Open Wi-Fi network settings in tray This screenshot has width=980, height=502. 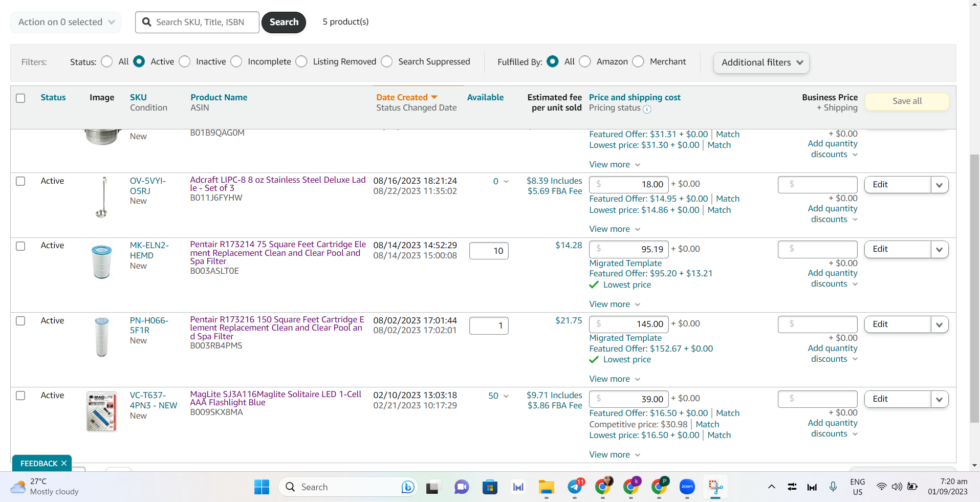(881, 487)
